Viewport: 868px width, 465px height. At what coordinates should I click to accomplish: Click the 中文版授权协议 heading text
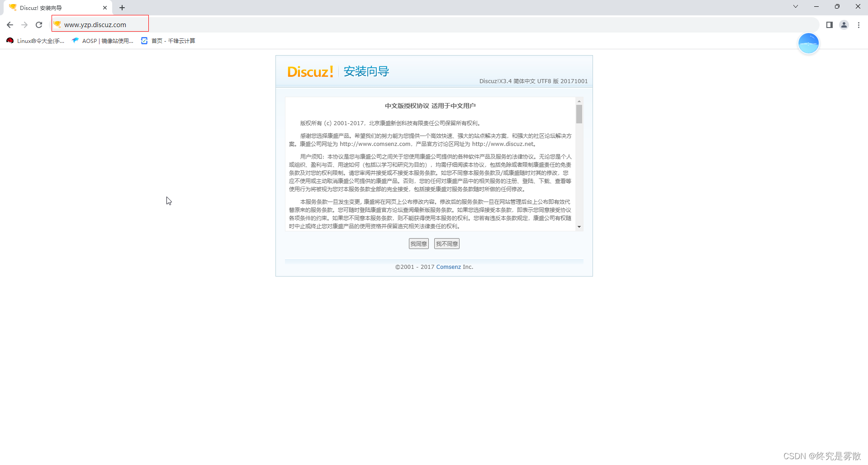pos(430,106)
